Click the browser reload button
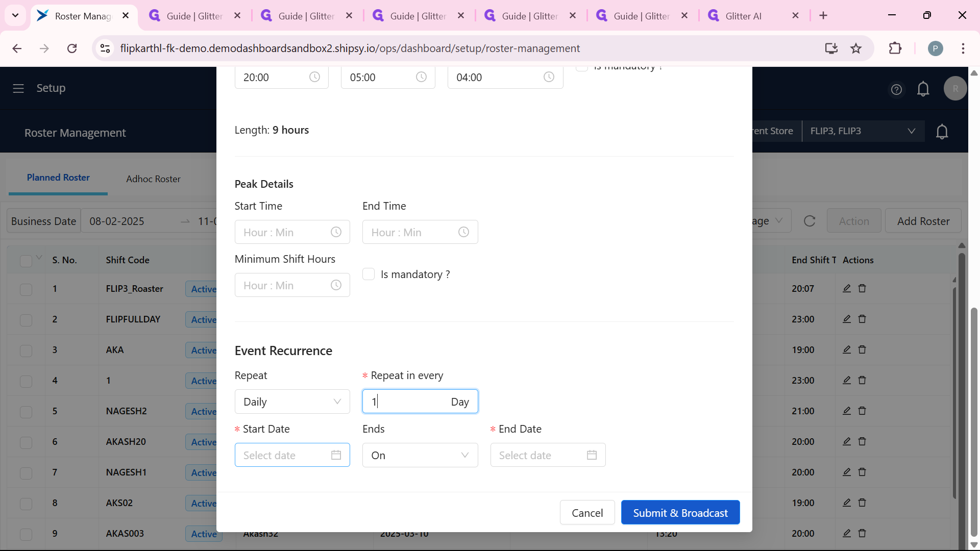Viewport: 980px width, 551px height. (x=72, y=48)
